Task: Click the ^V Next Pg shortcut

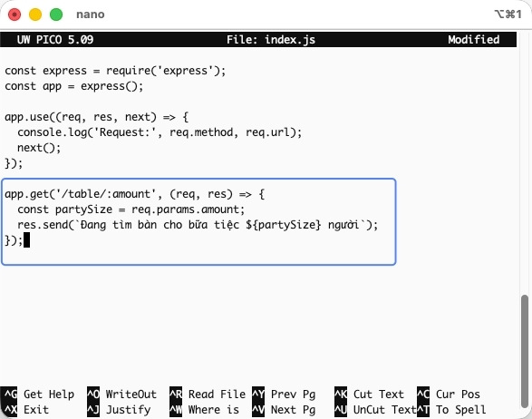Action: pos(284,410)
